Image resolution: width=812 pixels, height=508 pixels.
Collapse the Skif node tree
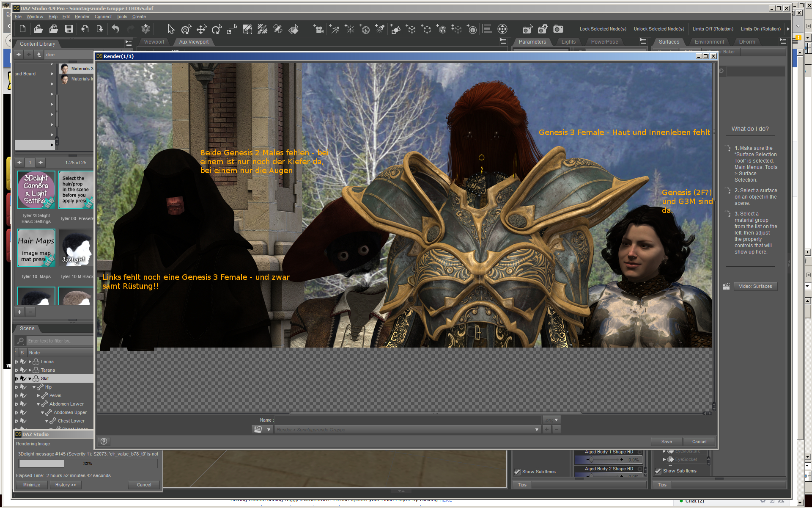pyautogui.click(x=30, y=378)
